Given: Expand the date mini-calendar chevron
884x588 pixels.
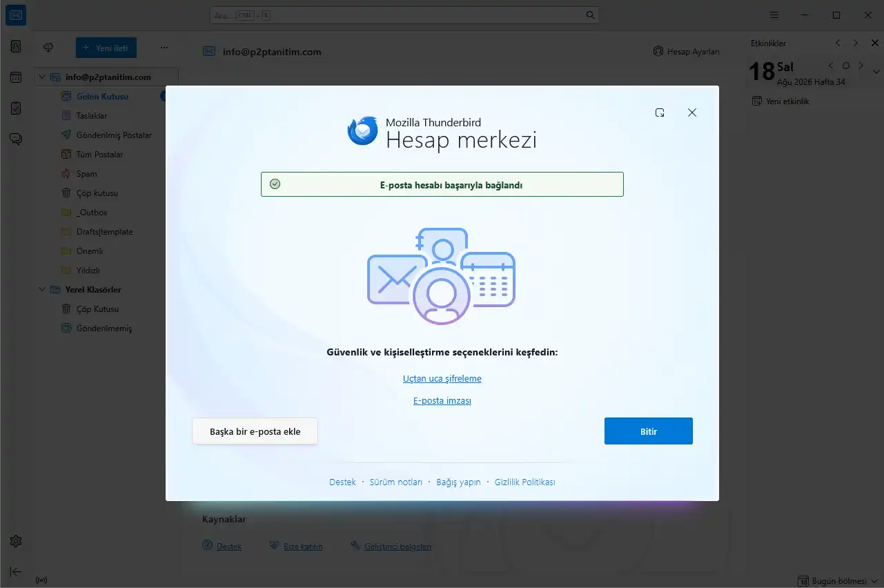Looking at the screenshot, I should point(876,72).
